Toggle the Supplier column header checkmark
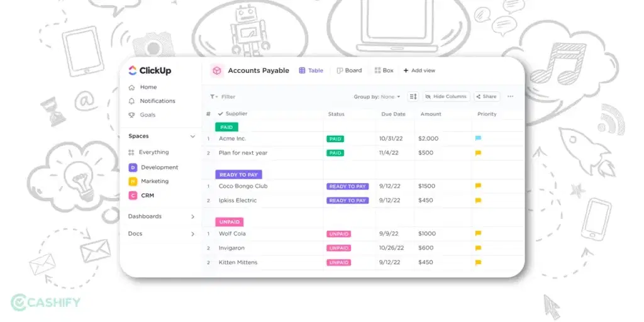Screen dimensions: 644x322 click(221, 114)
